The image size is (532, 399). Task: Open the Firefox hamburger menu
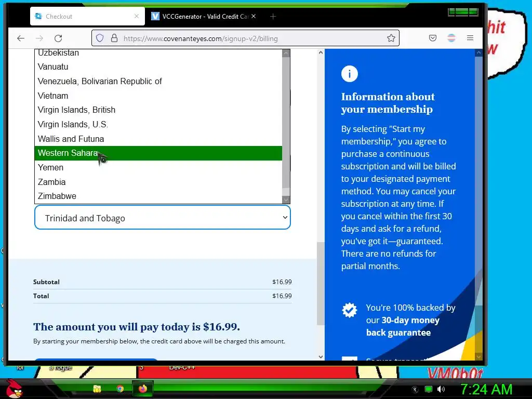click(470, 38)
